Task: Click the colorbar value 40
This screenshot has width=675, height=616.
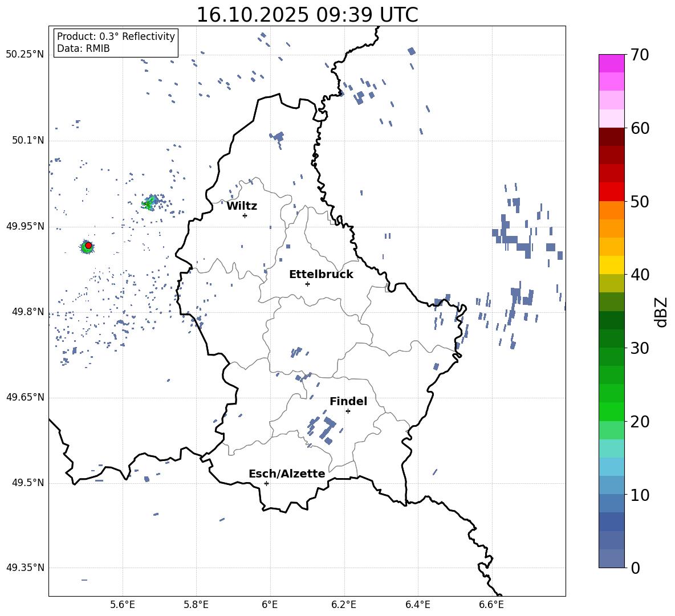Action: pyautogui.click(x=640, y=275)
